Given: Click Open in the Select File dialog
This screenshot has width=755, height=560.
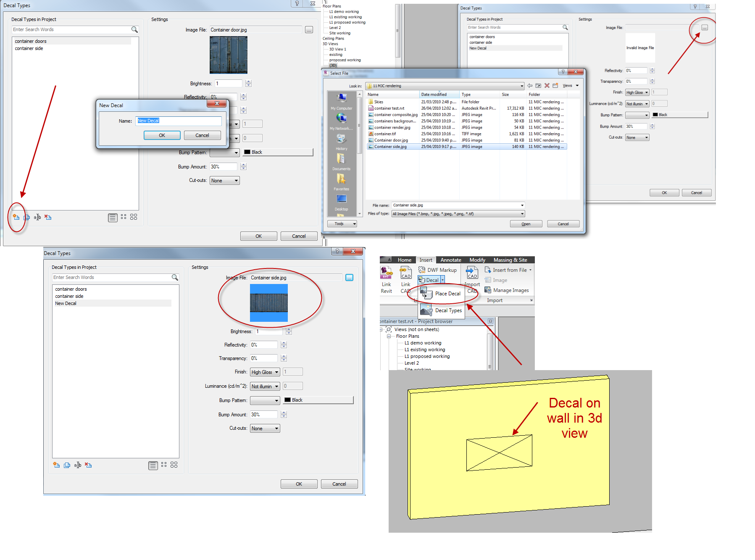Looking at the screenshot, I should pyautogui.click(x=526, y=224).
